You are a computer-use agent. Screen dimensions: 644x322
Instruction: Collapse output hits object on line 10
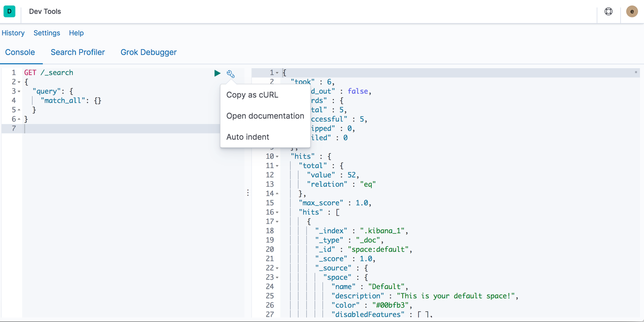coord(277,157)
